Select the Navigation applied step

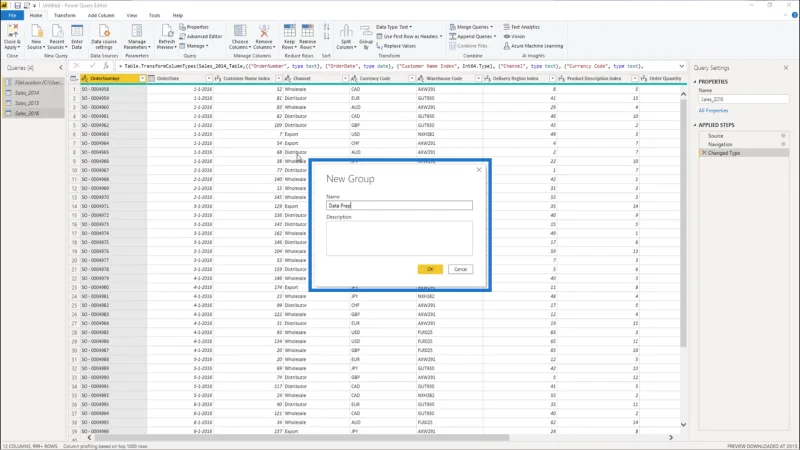[743, 144]
